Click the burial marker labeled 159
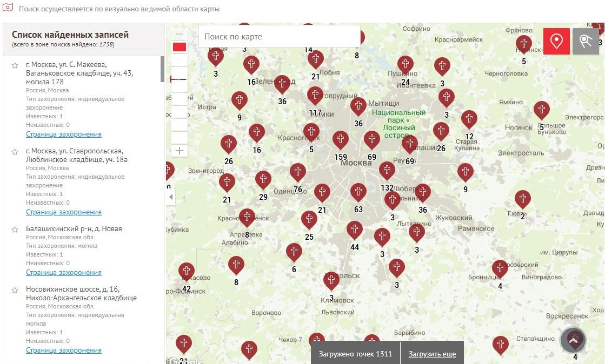Viewport: 605px width, 364px height. pos(340,140)
